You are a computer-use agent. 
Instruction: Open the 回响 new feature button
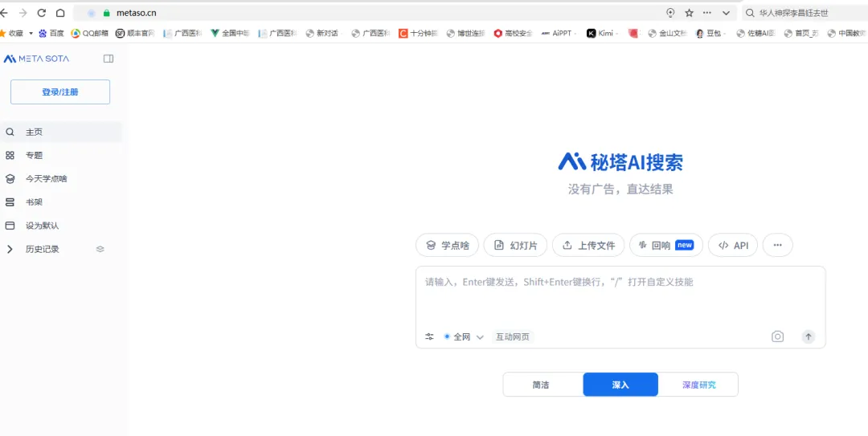[x=666, y=245]
